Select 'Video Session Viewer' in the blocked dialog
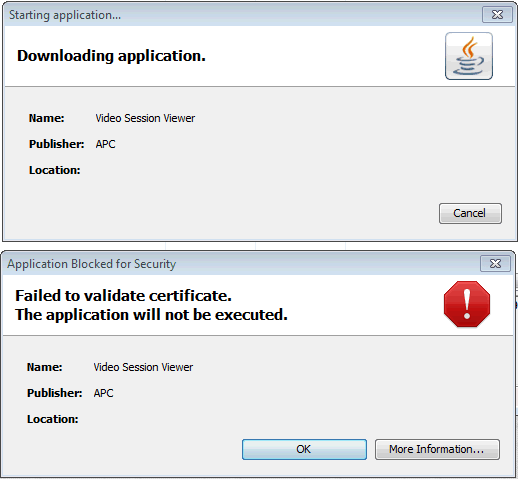Screen dimensions: 518x479 [143, 367]
